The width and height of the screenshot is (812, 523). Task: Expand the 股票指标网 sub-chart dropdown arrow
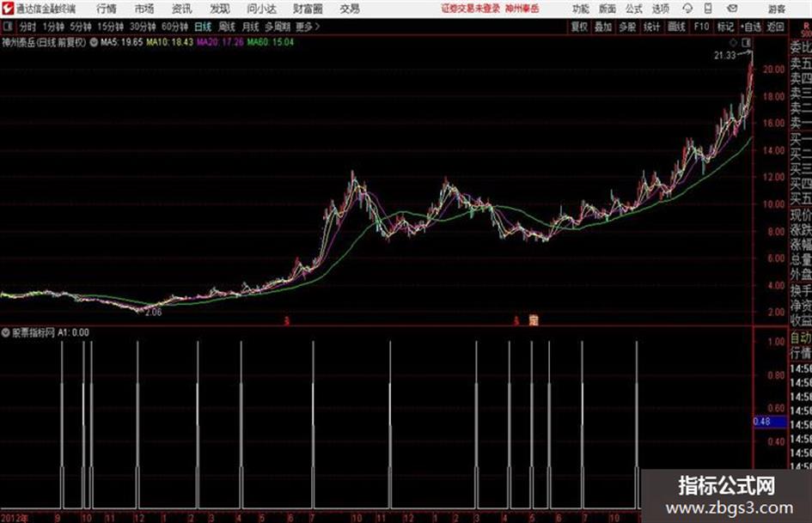point(6,332)
